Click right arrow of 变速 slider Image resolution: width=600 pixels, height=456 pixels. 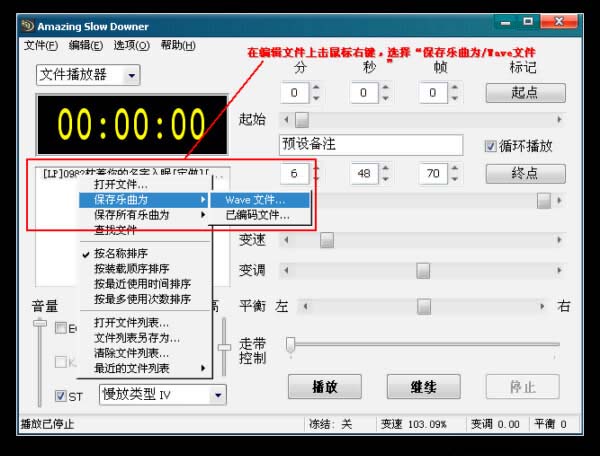pyautogui.click(x=559, y=240)
